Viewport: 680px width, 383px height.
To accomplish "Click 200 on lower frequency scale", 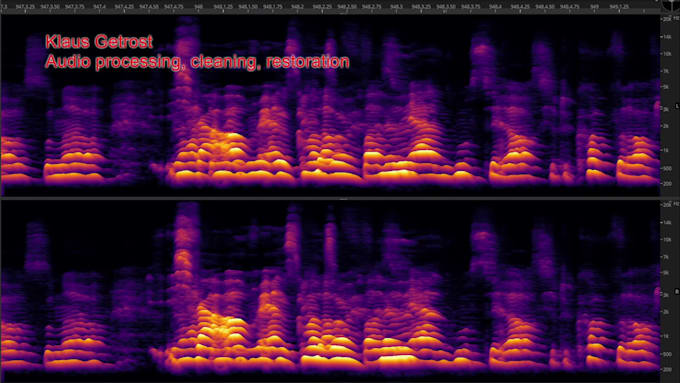I will [667, 370].
